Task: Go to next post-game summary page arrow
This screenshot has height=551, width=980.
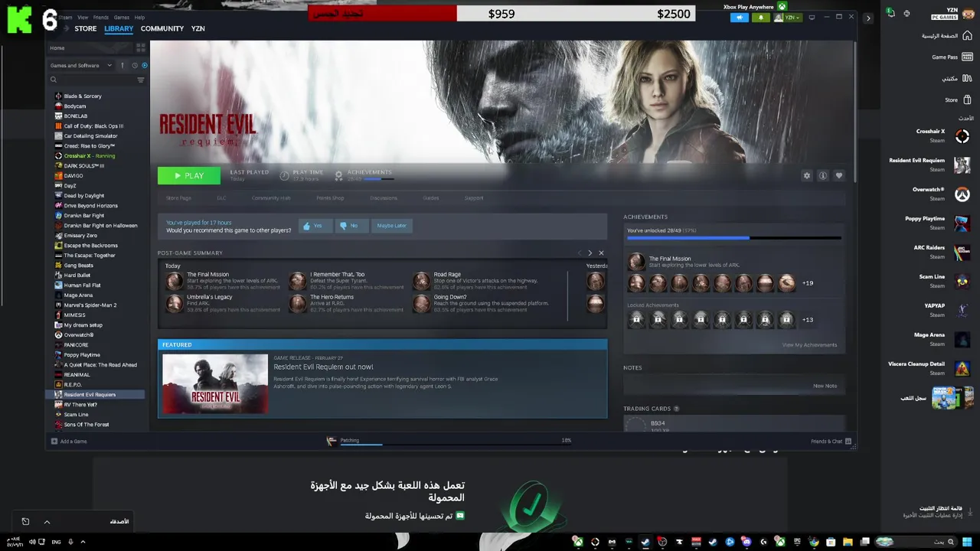Action: click(x=590, y=253)
